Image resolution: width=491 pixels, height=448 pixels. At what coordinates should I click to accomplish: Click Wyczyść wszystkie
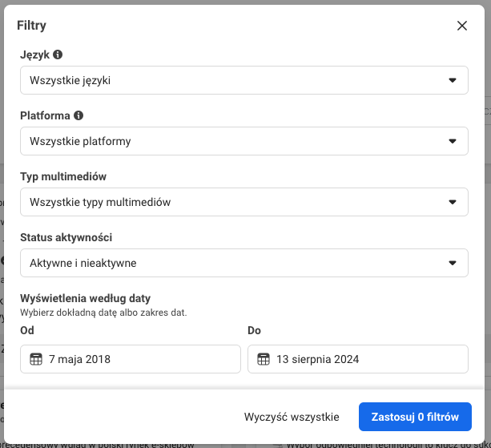[292, 417]
